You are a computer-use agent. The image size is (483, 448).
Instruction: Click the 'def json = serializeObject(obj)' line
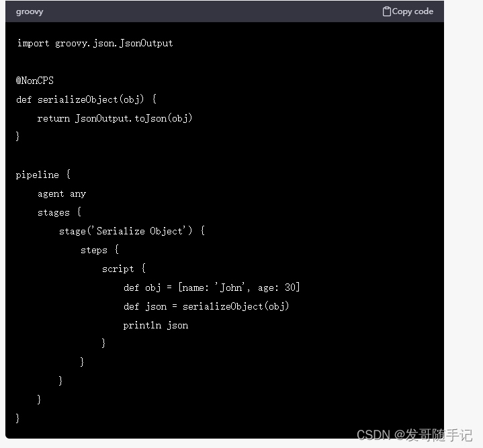[x=206, y=306]
